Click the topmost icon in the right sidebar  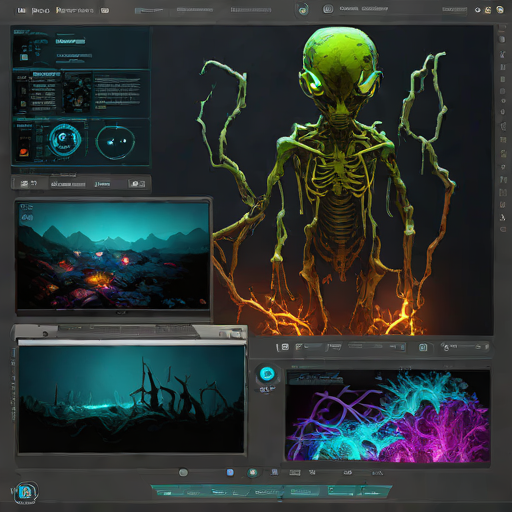[x=502, y=40]
